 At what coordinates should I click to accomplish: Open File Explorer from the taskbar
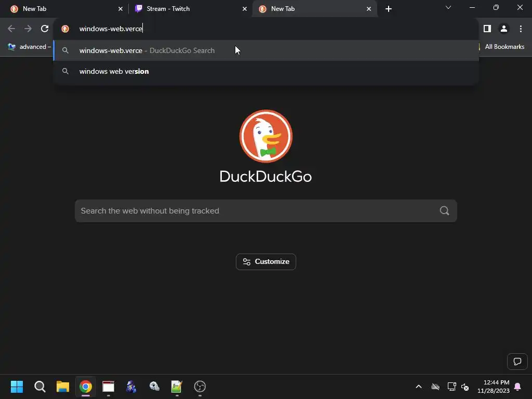[63, 387]
